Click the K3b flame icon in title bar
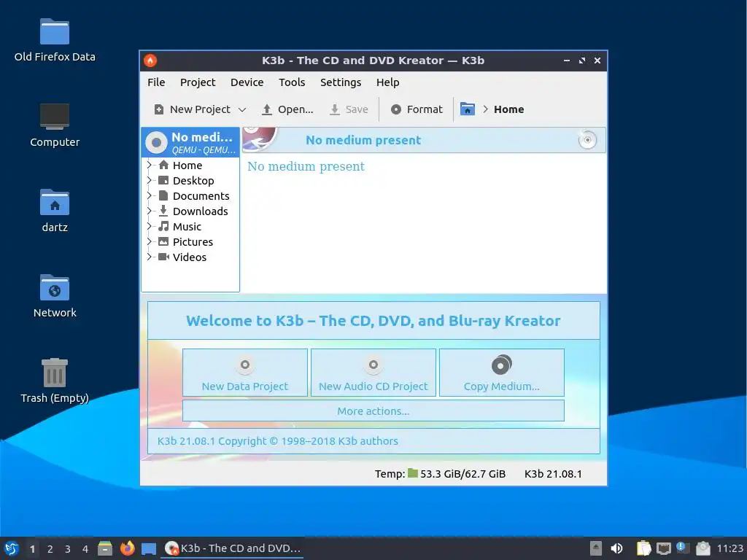747x560 pixels. tap(150, 61)
